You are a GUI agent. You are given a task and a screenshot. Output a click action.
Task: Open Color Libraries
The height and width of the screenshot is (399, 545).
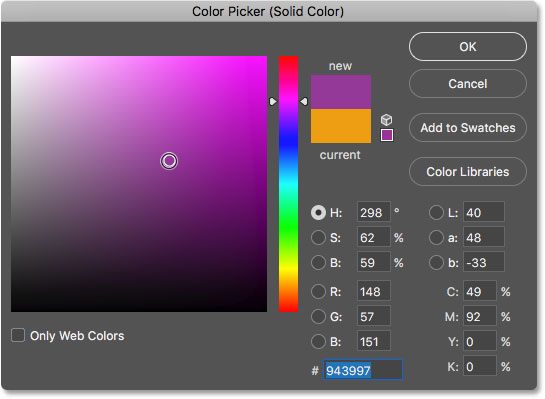pyautogui.click(x=468, y=172)
